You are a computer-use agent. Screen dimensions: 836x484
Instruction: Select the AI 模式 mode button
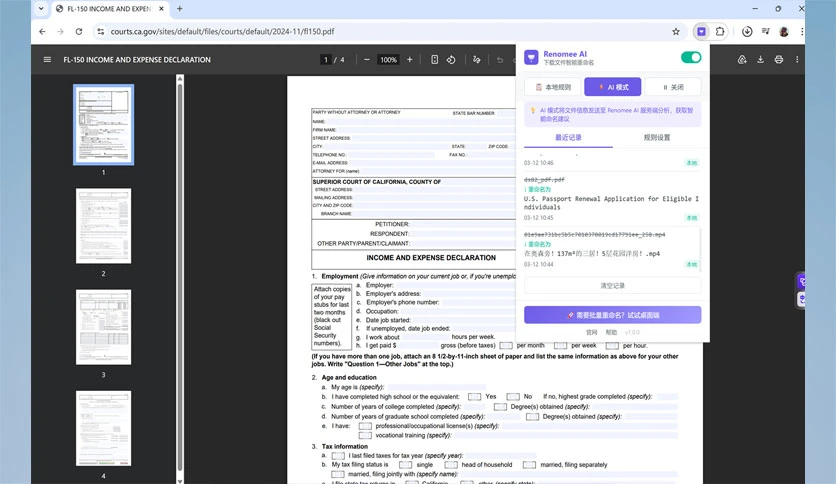coord(613,87)
